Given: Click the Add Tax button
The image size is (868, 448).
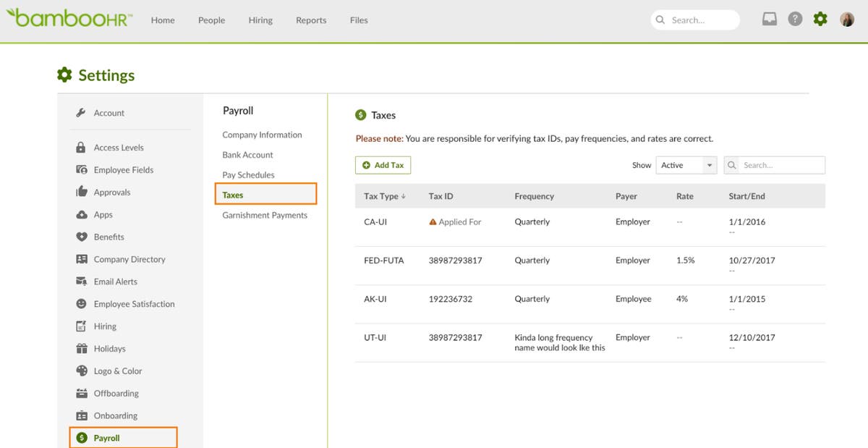Looking at the screenshot, I should point(383,165).
